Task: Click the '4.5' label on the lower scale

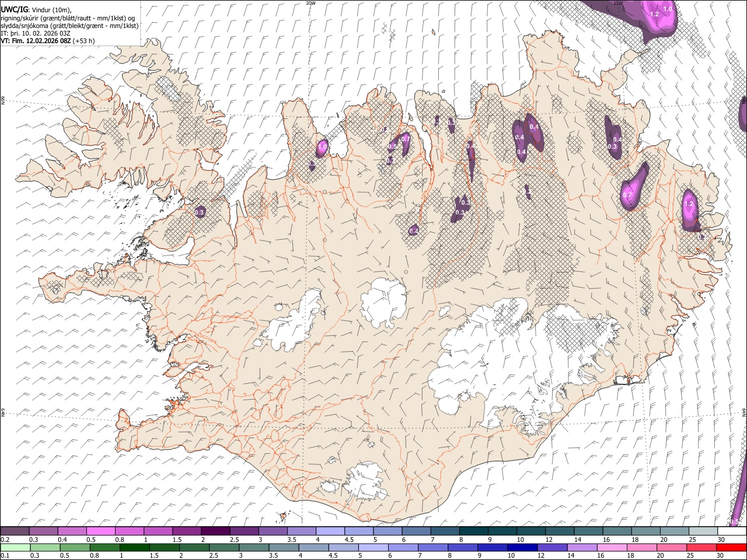Action: tap(333, 555)
